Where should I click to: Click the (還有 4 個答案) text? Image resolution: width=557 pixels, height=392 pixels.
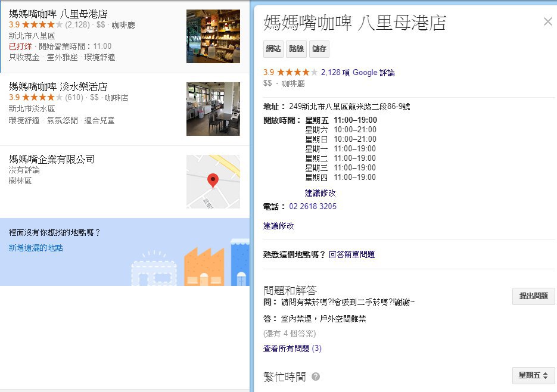(290, 334)
